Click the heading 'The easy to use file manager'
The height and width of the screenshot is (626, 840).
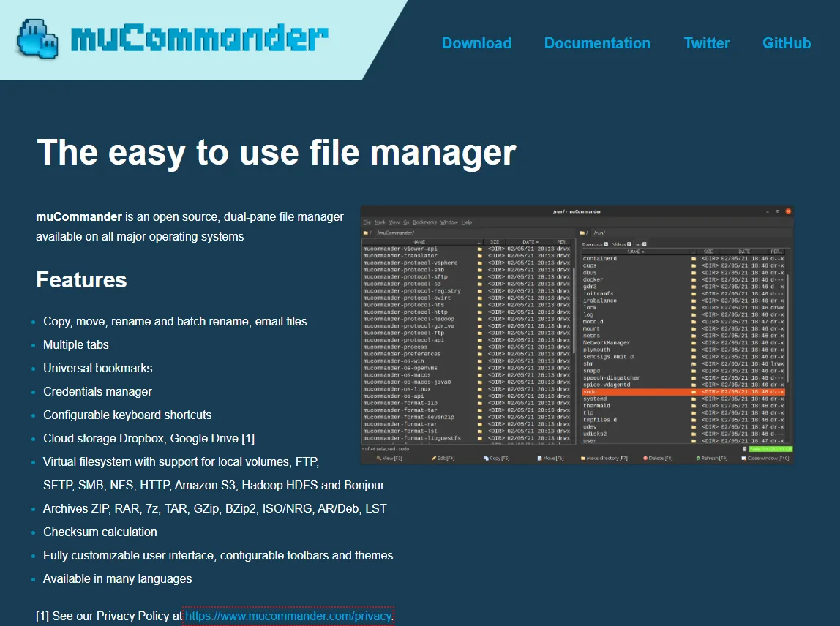click(x=276, y=153)
